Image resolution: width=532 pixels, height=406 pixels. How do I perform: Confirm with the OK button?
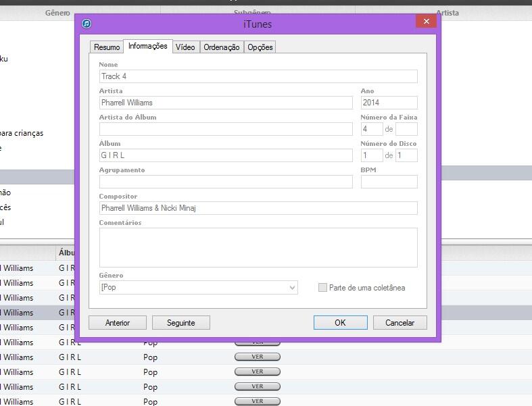pos(340,322)
